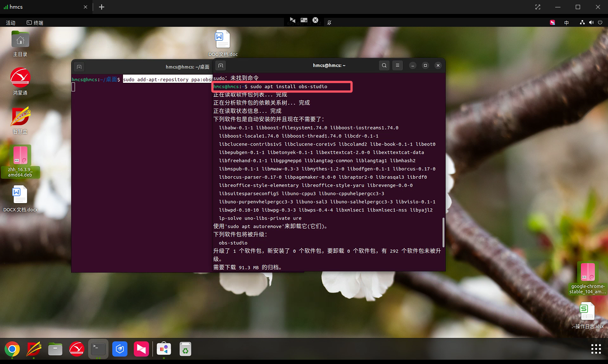The image size is (608, 364).
Task: Click the Terminal icon in the dock
Action: 98,349
